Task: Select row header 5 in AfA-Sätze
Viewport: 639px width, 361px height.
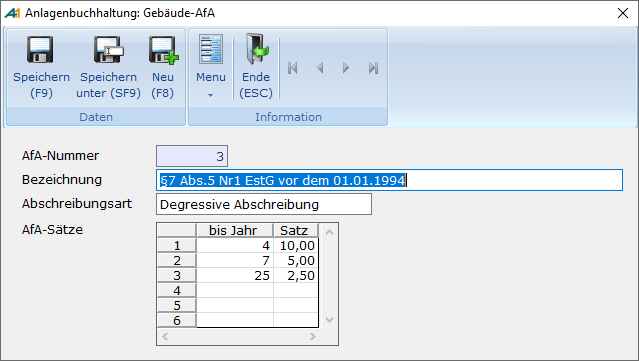Action: tap(176, 305)
